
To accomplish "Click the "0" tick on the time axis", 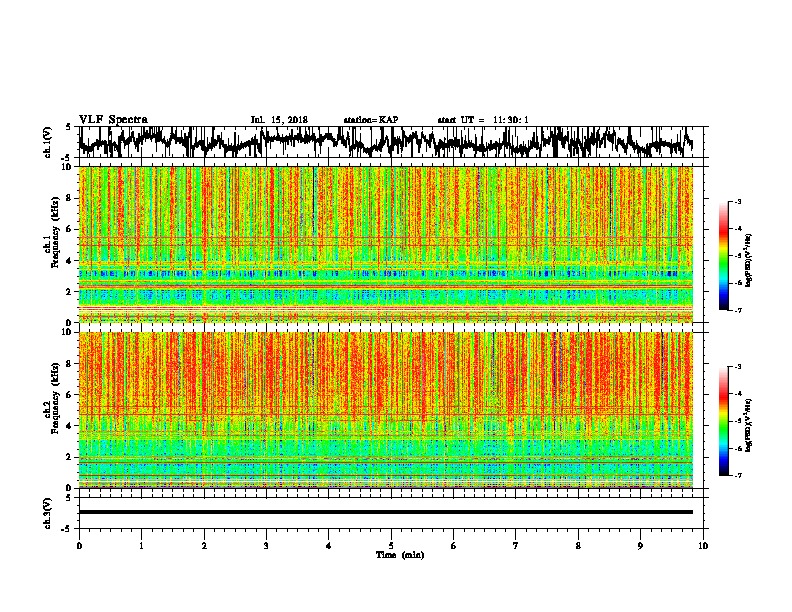I will pos(79,546).
